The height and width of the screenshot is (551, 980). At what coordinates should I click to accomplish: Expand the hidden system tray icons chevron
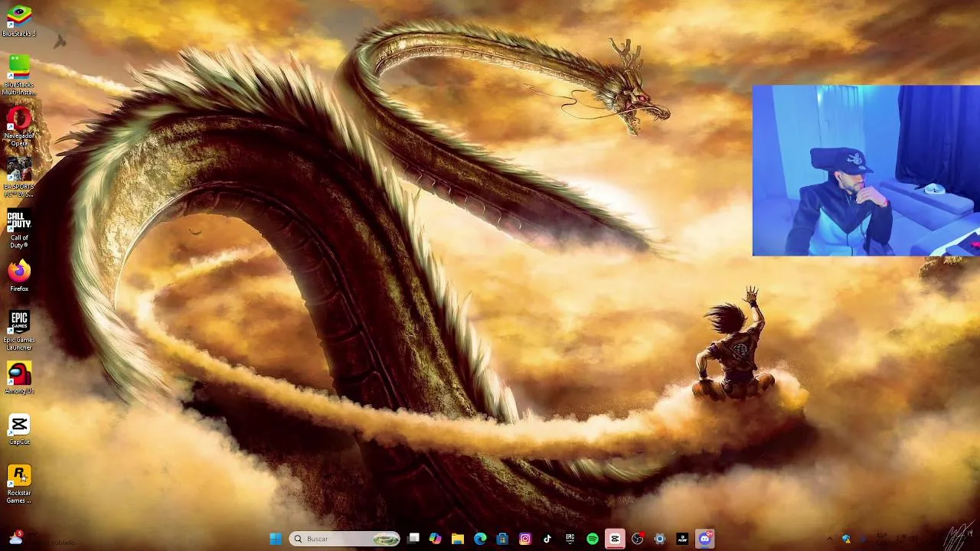point(830,539)
